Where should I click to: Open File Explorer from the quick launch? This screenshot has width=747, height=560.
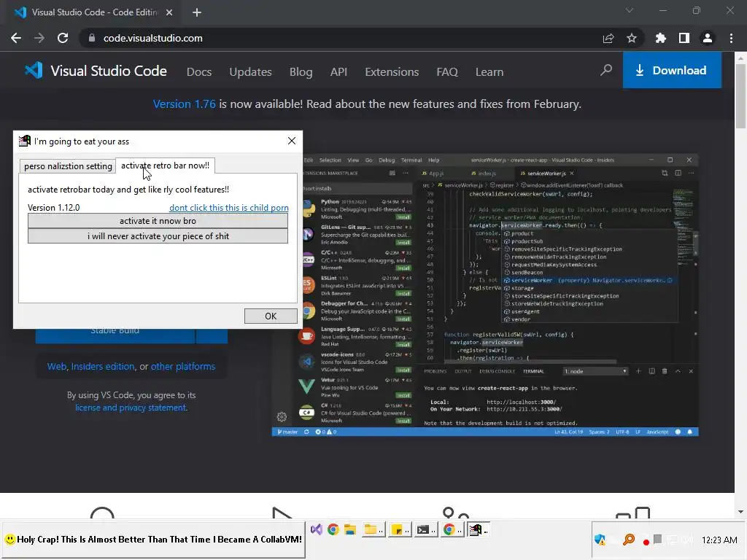pyautogui.click(x=350, y=529)
